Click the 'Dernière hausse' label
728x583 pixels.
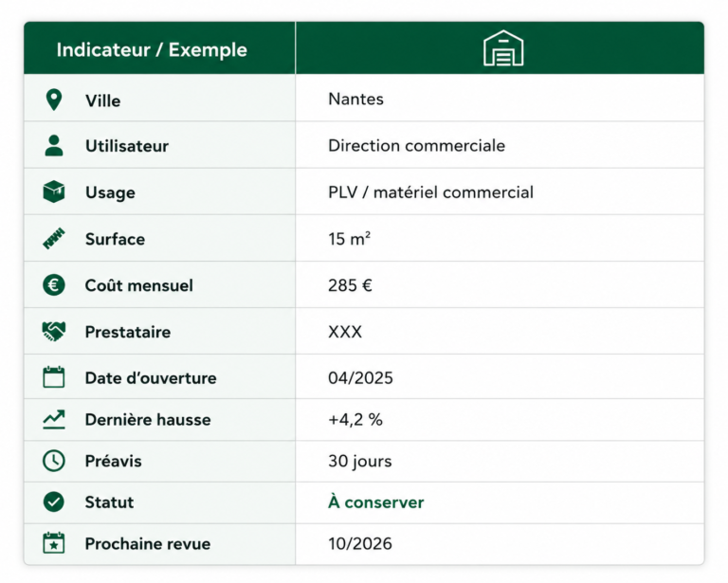(x=148, y=420)
